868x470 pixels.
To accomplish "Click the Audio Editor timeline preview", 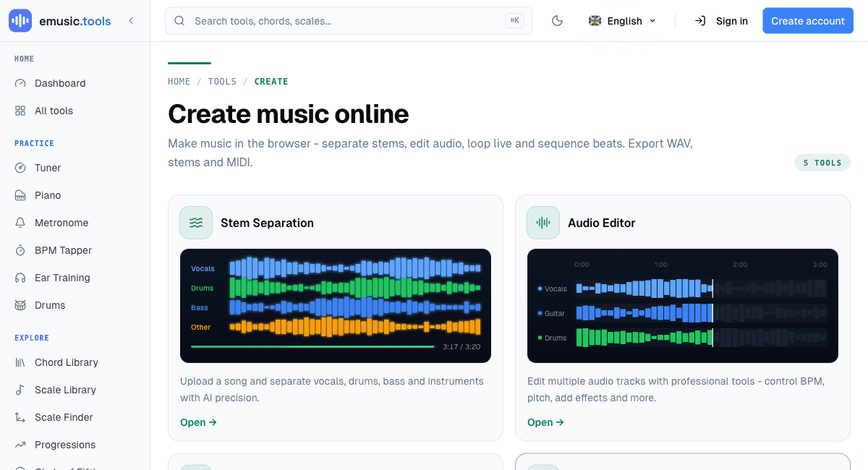I will click(683, 306).
